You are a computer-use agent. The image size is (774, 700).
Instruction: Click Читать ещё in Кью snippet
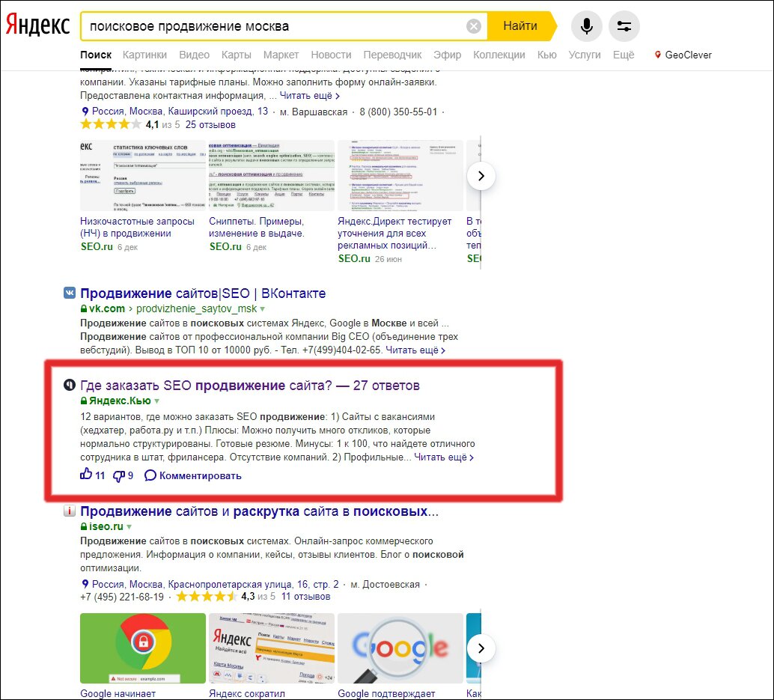pos(444,457)
